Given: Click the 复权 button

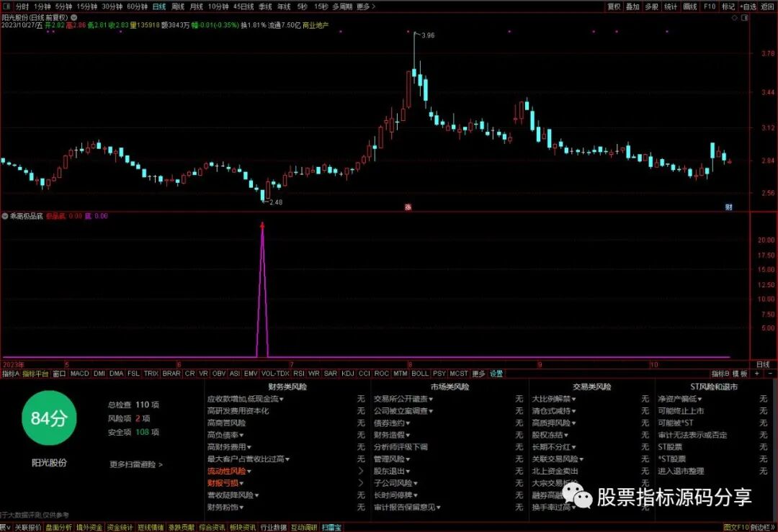Looking at the screenshot, I should 614,6.
